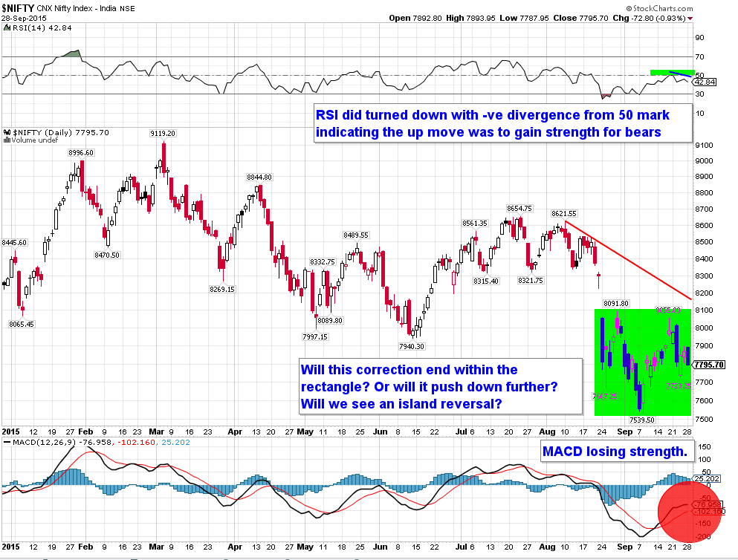Select the MACD losing strength annotation
Image resolution: width=738 pixels, height=560 pixels.
tap(616, 451)
